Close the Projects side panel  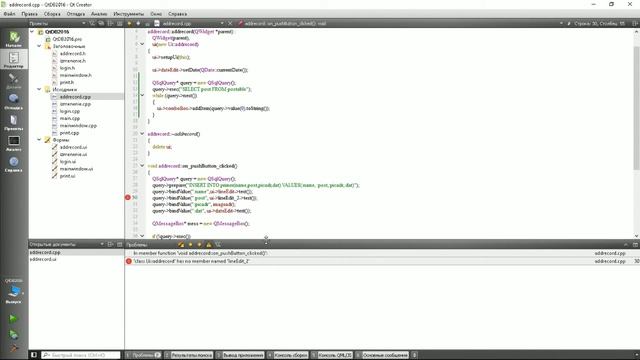(119, 24)
